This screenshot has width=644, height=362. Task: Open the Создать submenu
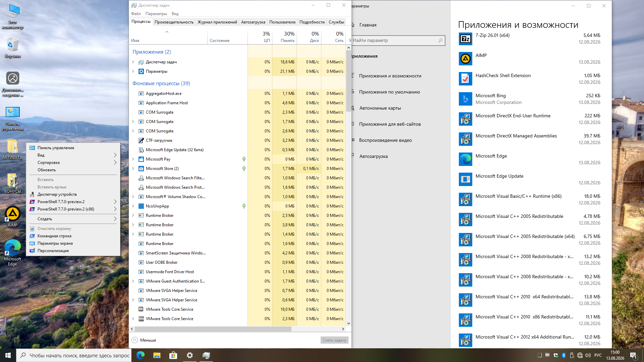(73, 219)
